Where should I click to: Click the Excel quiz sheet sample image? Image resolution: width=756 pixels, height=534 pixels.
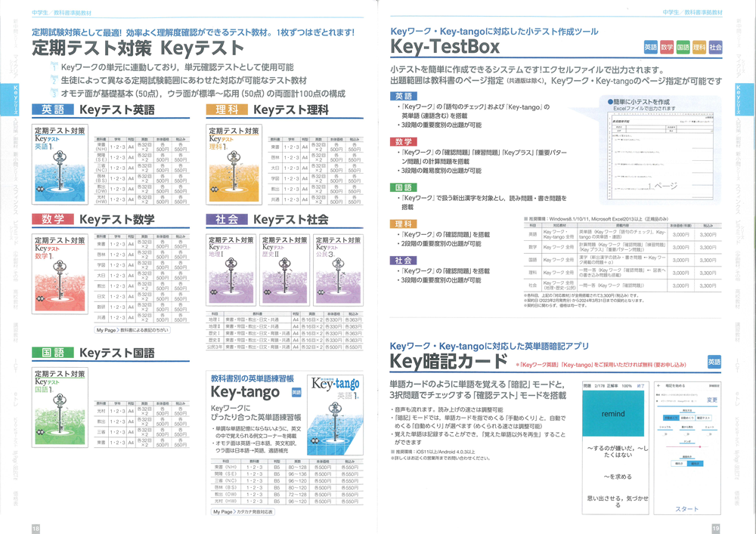661,156
